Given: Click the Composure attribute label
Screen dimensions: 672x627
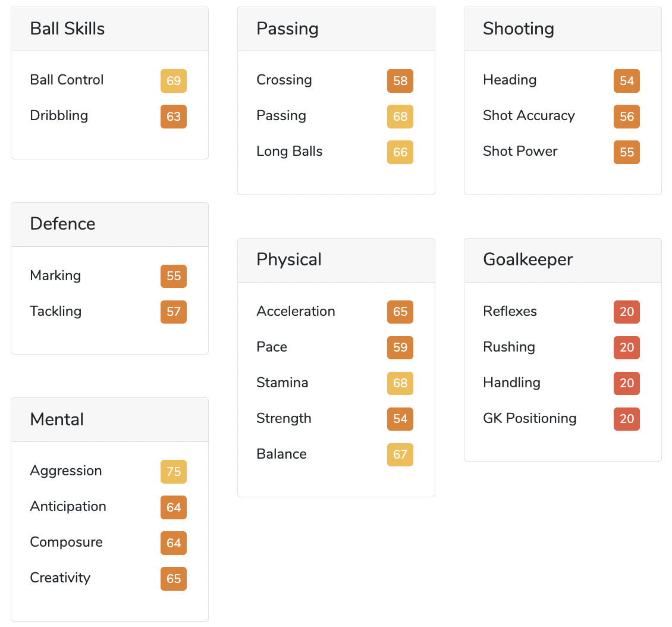Looking at the screenshot, I should click(x=67, y=542).
